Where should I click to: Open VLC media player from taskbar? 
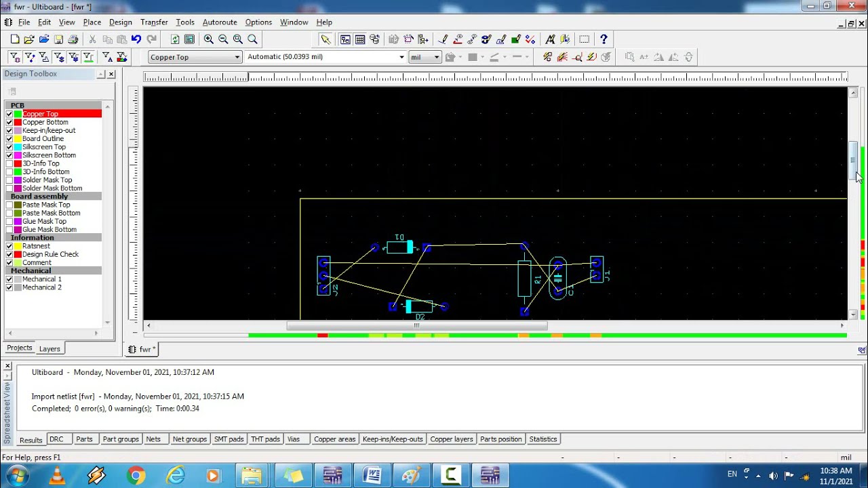pyautogui.click(x=57, y=476)
